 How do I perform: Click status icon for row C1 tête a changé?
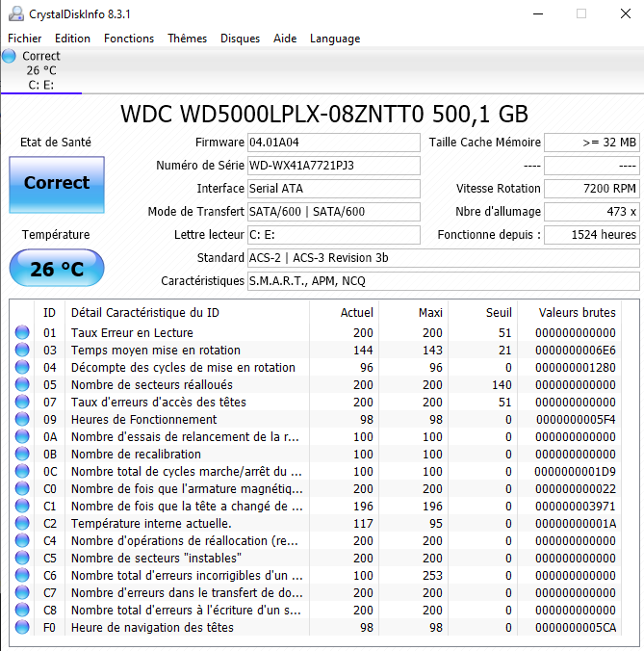click(x=22, y=507)
